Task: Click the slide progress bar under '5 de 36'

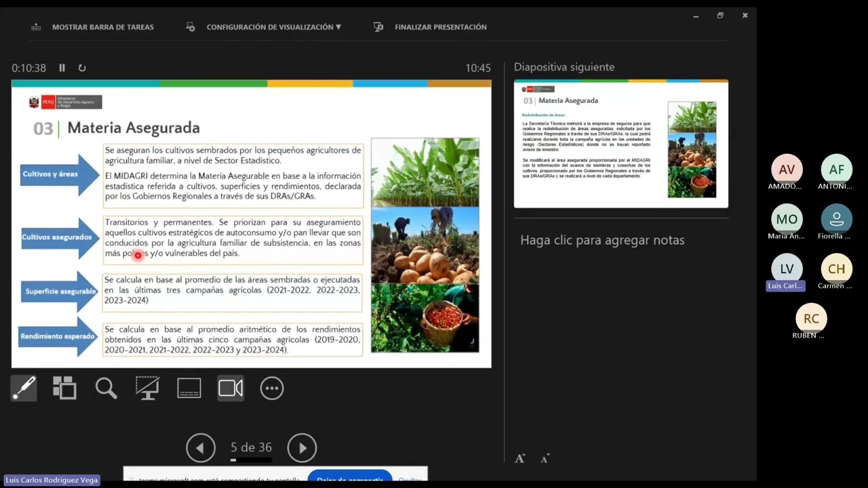Action: (x=251, y=460)
